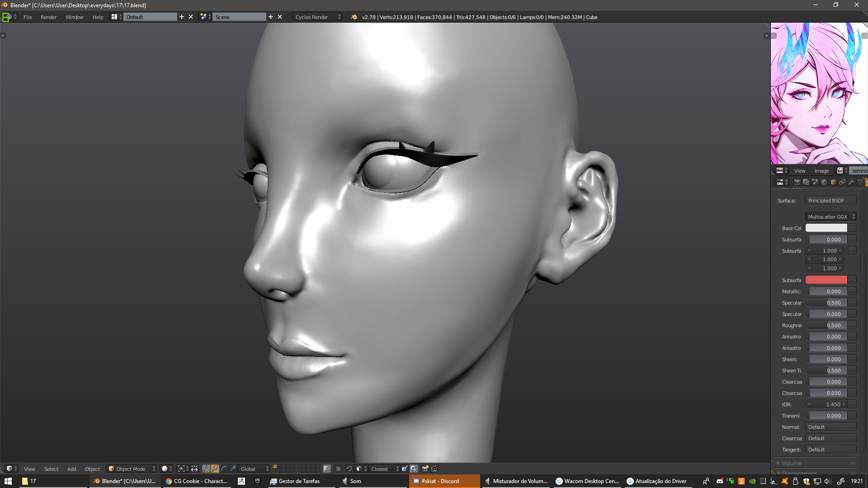Open the World properties globe tab
Screen dimensions: 868x488
pos(824,182)
